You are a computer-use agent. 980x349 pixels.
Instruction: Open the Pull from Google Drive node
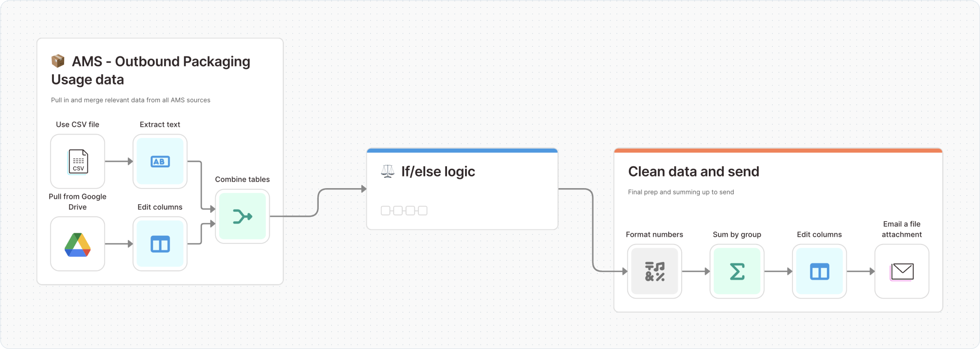coord(78,244)
